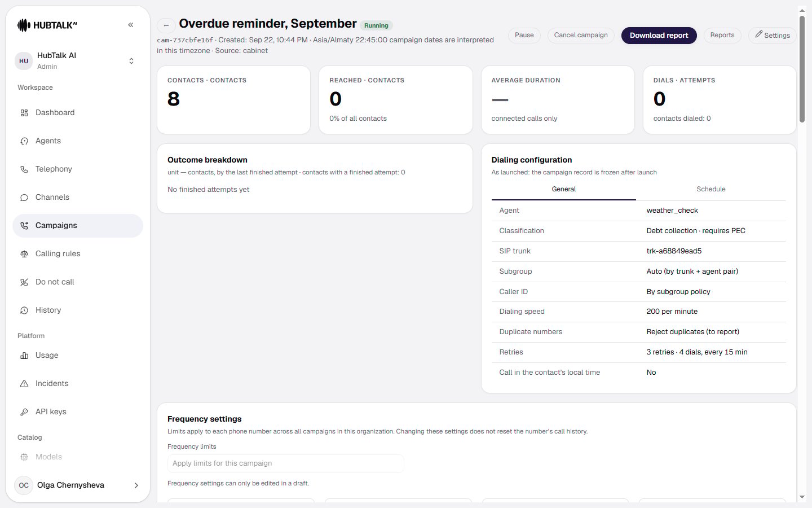This screenshot has height=508, width=812.
Task: Go to the Agents page
Action: point(78,141)
